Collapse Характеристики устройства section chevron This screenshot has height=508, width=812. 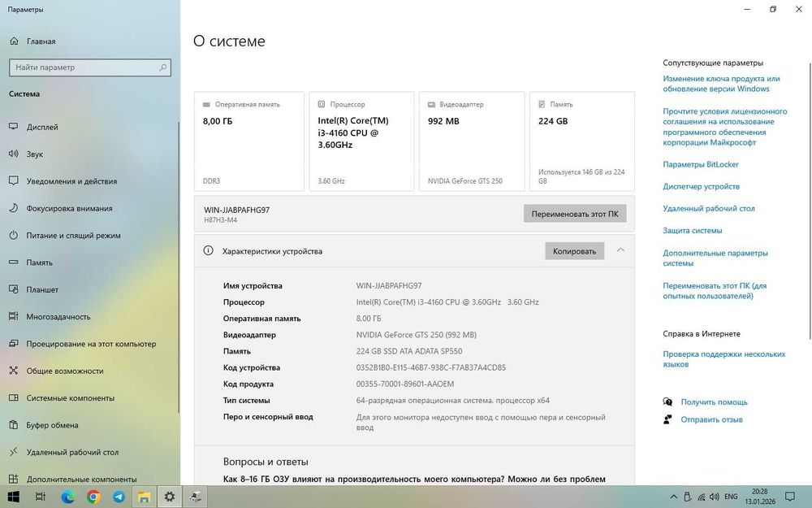(620, 250)
